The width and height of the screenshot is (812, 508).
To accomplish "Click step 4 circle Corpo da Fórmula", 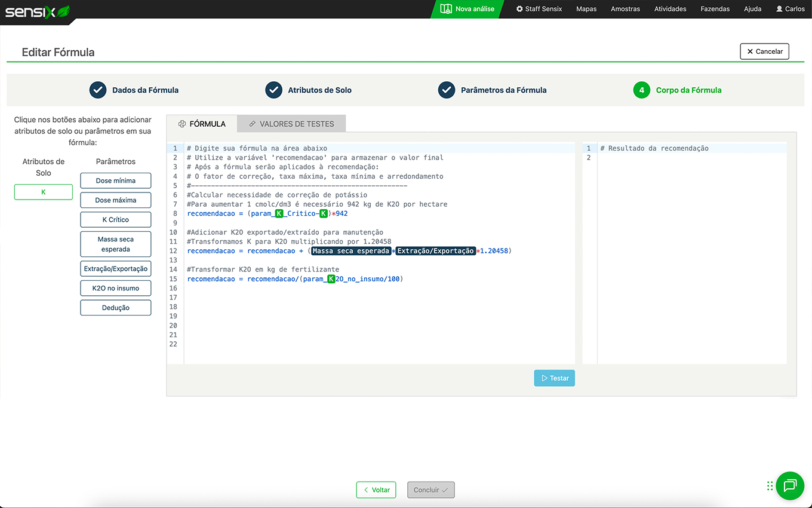I will tap(641, 90).
